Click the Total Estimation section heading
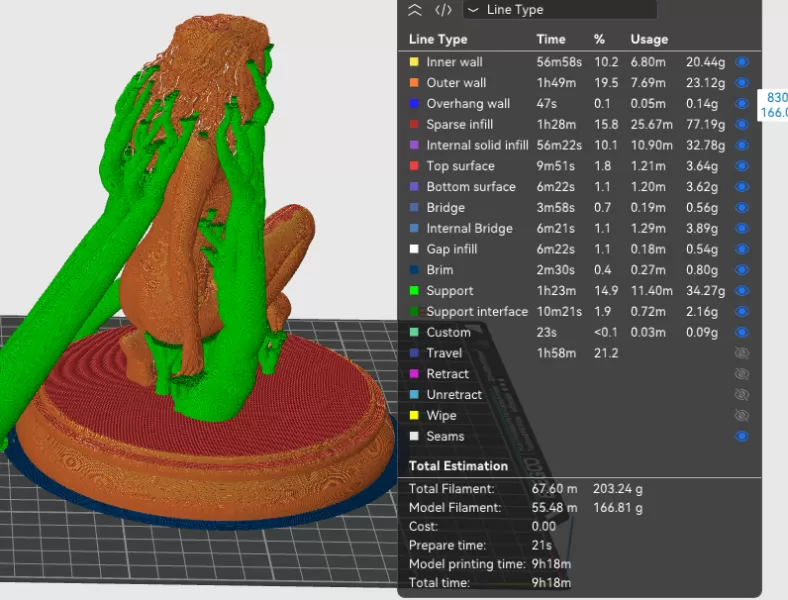Viewport: 788px width, 600px height. [x=458, y=466]
